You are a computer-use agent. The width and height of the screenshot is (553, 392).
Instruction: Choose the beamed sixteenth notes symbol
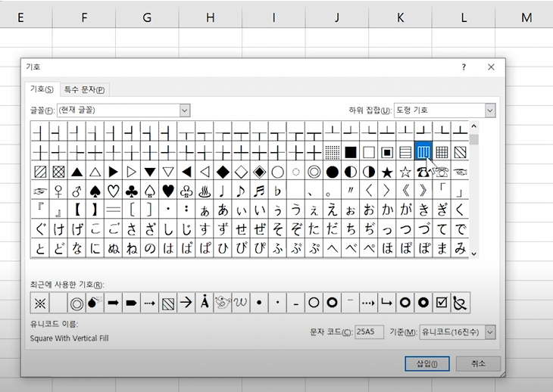pos(259,191)
